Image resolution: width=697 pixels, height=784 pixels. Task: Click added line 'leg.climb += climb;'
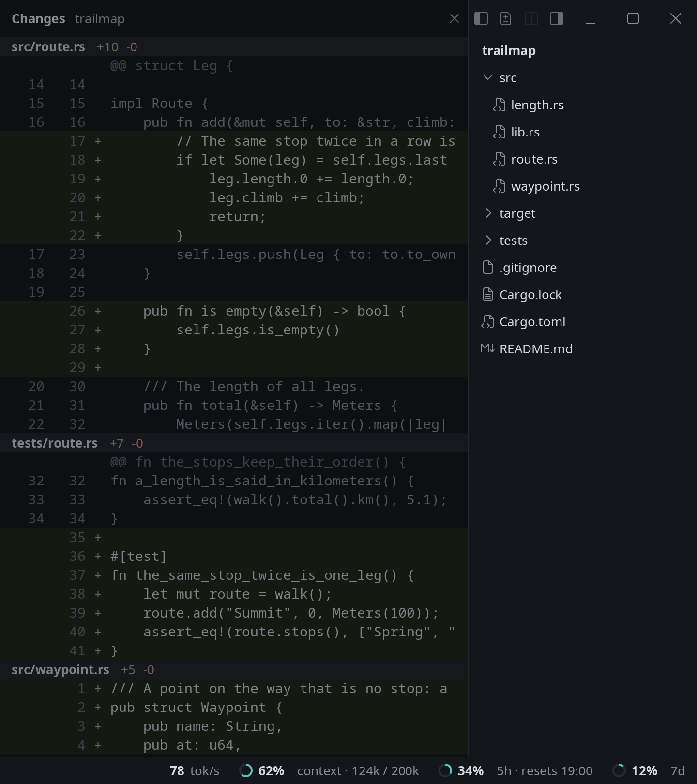tap(234, 197)
